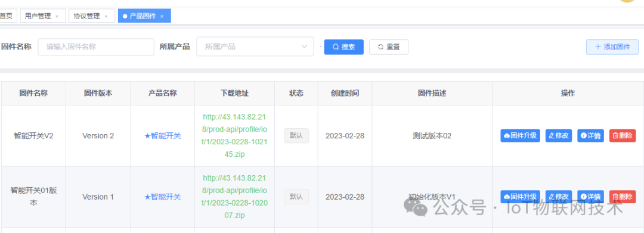Click 修改 for 智能开关V2 row
The height and width of the screenshot is (233, 644).
pos(559,136)
